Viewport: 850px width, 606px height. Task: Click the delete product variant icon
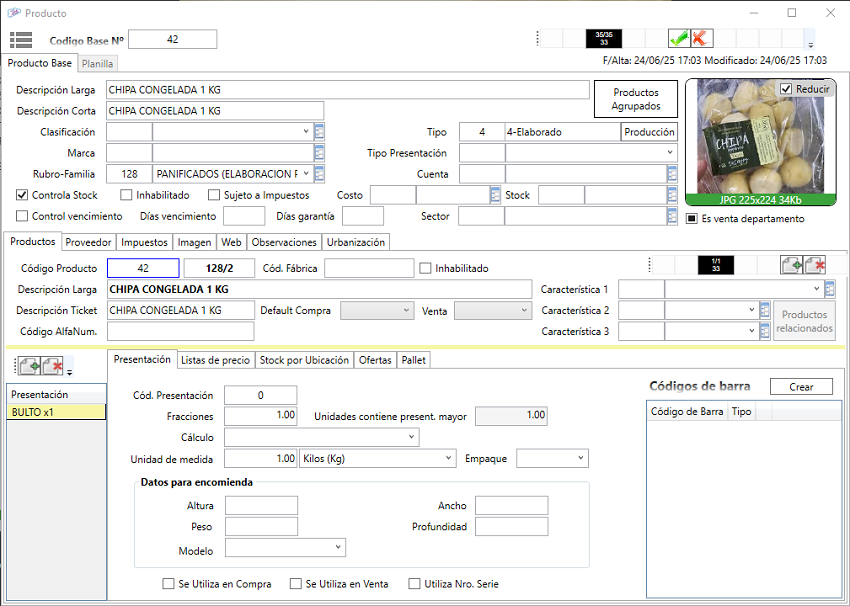(815, 265)
